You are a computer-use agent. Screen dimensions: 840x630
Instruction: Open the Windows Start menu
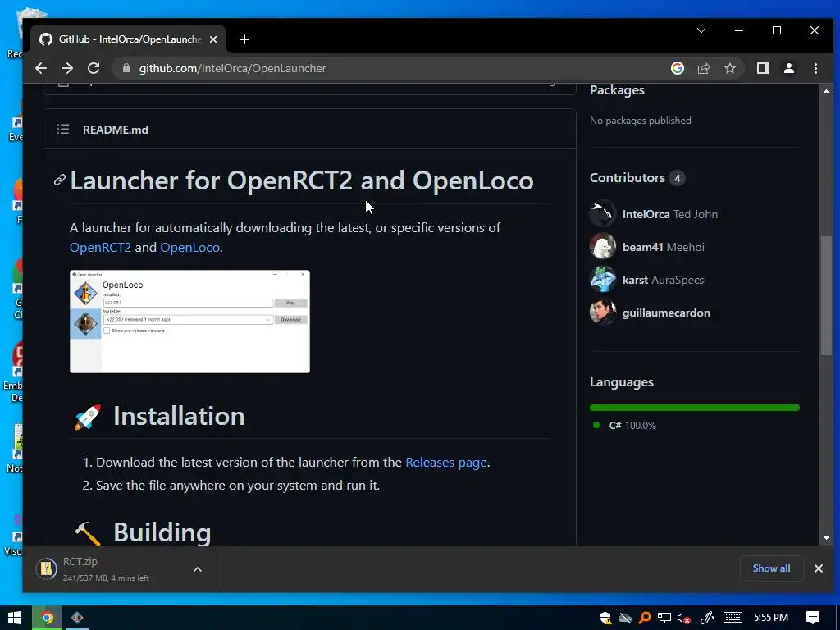(15, 618)
